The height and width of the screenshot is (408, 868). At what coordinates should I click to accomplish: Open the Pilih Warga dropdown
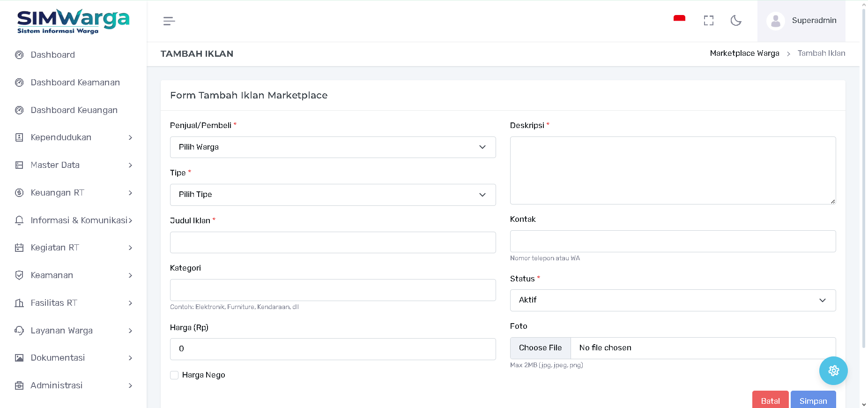pos(333,147)
